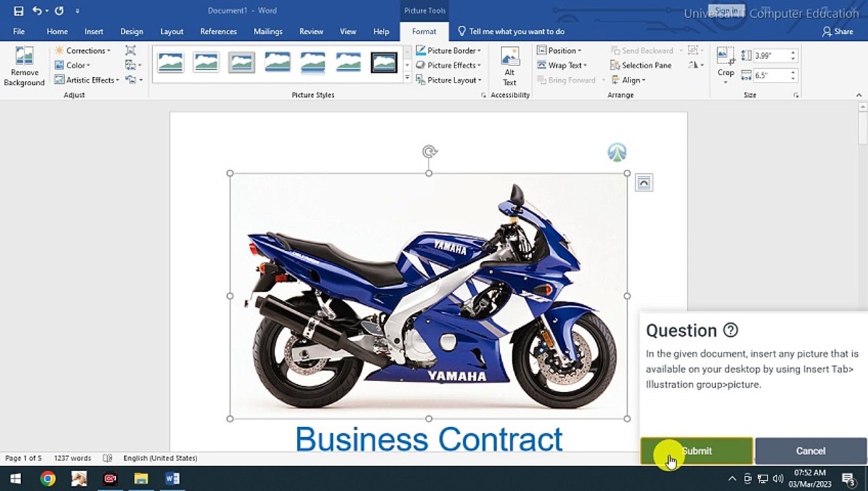
Task: Click the rotate handle above the picture
Action: pyautogui.click(x=429, y=151)
